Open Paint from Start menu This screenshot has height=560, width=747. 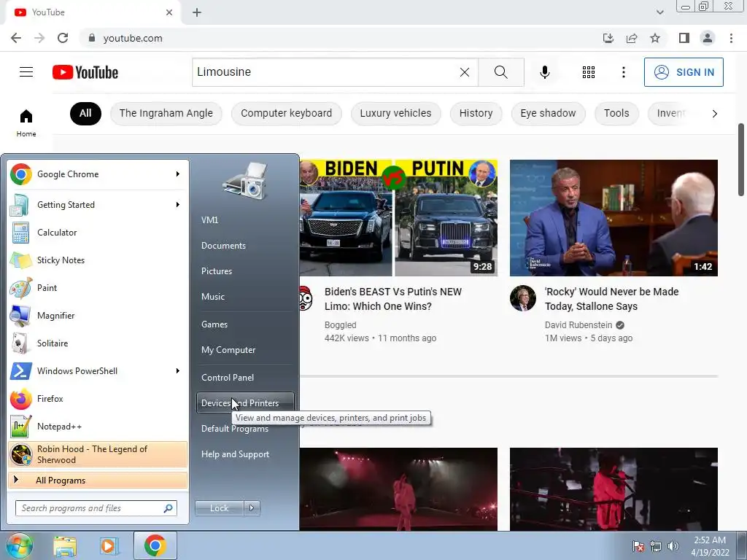[98, 287]
